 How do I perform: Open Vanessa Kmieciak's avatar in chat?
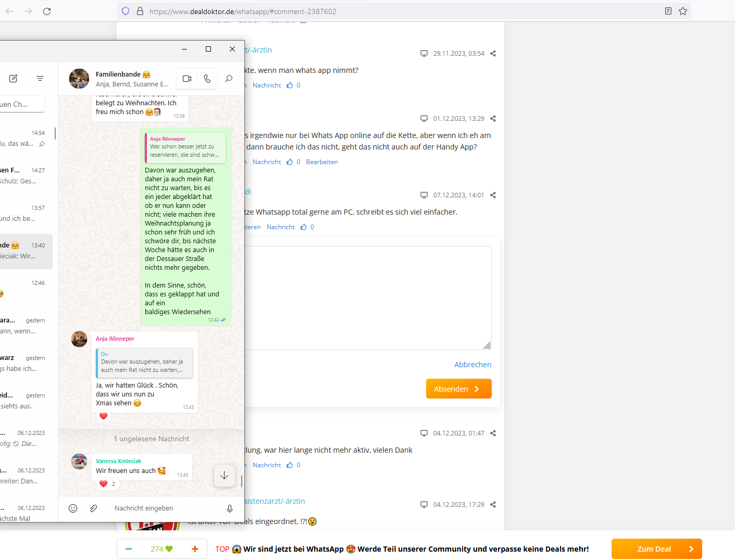79,462
